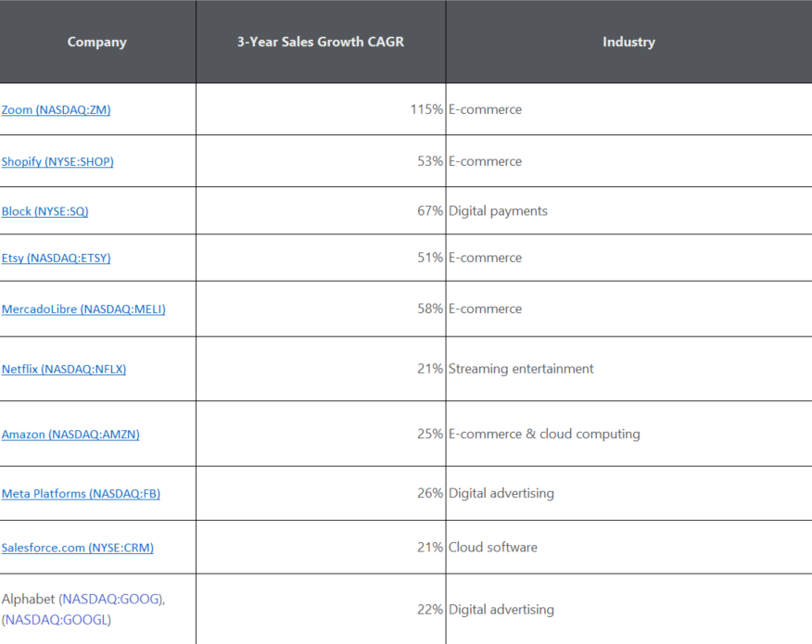812x644 pixels.
Task: Visit the Netflix (NASDAQ:NFLX) link
Action: [x=64, y=369]
